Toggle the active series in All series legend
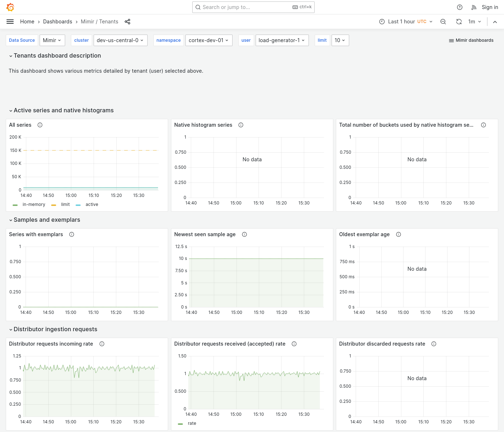504x432 pixels. point(92,204)
